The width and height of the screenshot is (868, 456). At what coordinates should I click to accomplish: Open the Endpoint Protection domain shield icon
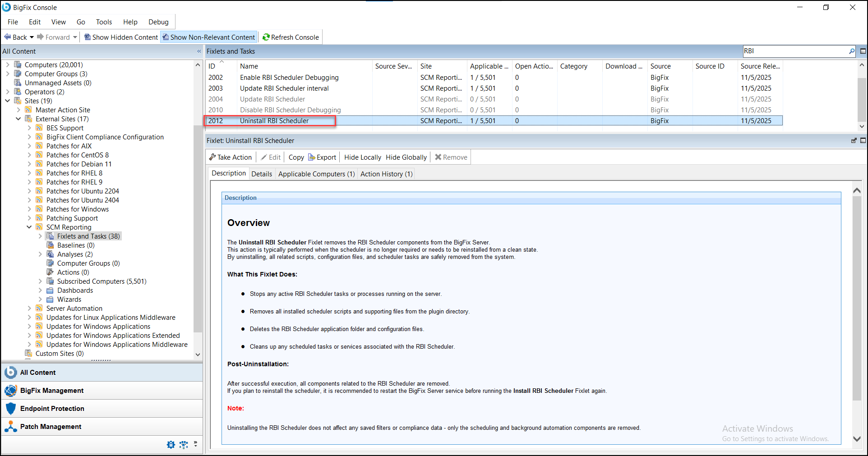pos(10,408)
